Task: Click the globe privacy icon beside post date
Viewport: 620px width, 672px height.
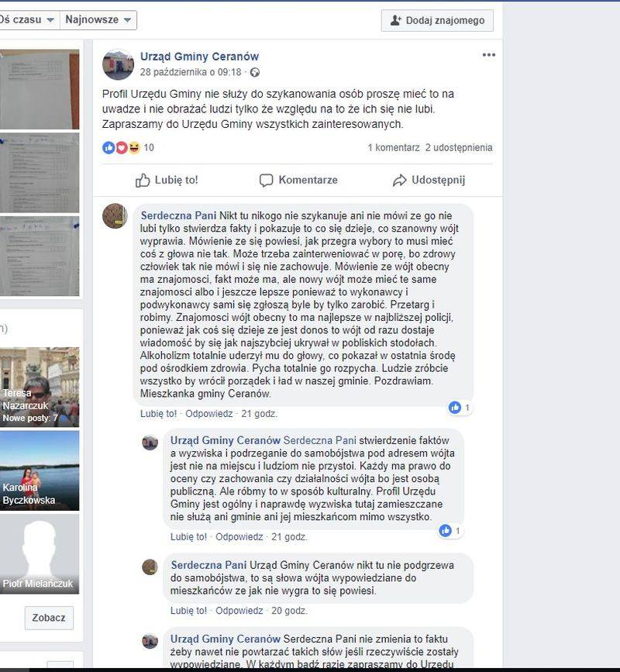Action: tap(254, 72)
